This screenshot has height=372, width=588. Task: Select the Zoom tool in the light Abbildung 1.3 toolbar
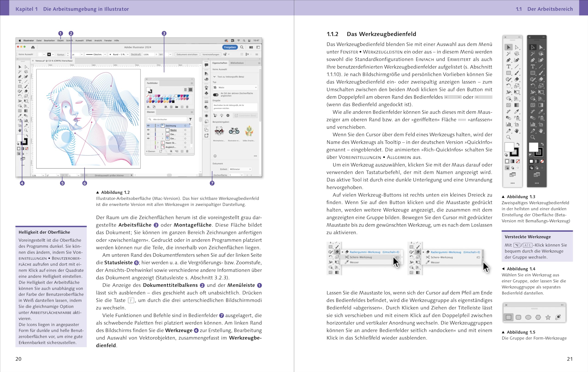pyautogui.click(x=509, y=137)
